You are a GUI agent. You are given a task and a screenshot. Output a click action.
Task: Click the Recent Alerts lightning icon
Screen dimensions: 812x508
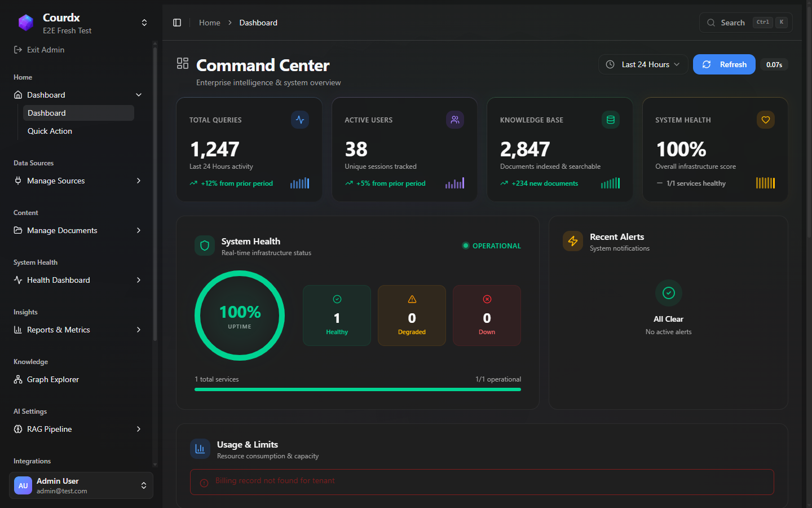(x=572, y=241)
